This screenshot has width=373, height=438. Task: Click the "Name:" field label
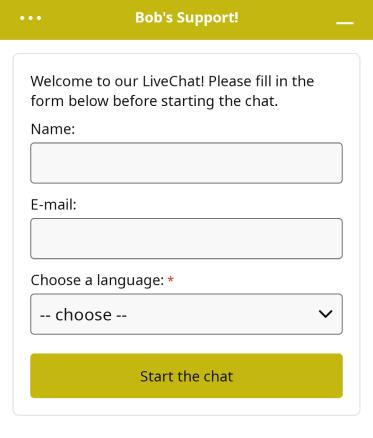53,129
